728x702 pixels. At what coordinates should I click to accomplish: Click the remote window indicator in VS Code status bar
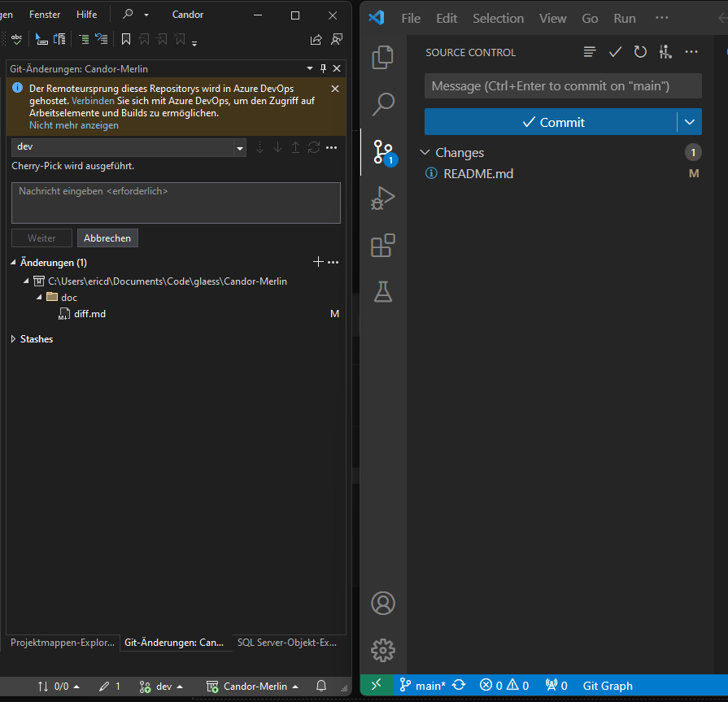(x=377, y=685)
